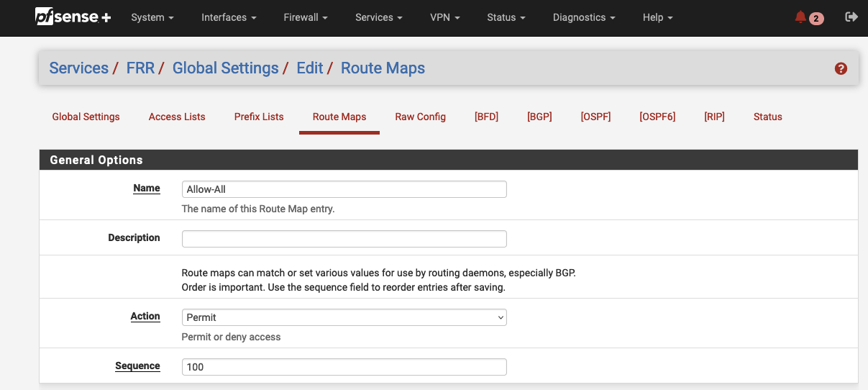This screenshot has height=390, width=868.
Task: Open the [OSPF6] tab
Action: tap(657, 117)
